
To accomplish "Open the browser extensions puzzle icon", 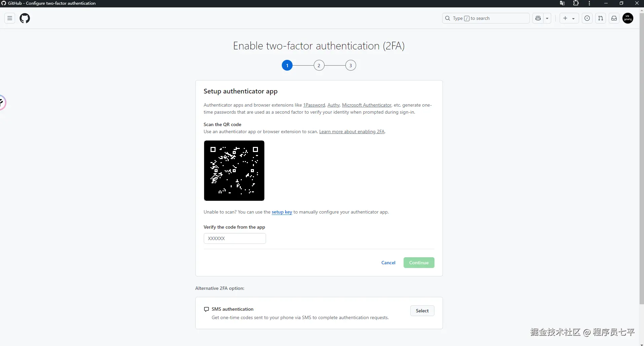I will tap(576, 3).
